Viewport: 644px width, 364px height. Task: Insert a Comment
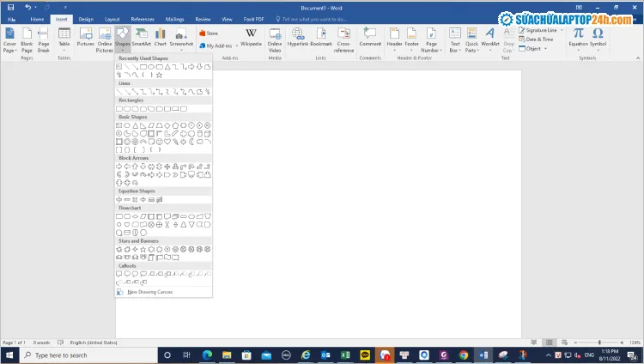pyautogui.click(x=370, y=37)
